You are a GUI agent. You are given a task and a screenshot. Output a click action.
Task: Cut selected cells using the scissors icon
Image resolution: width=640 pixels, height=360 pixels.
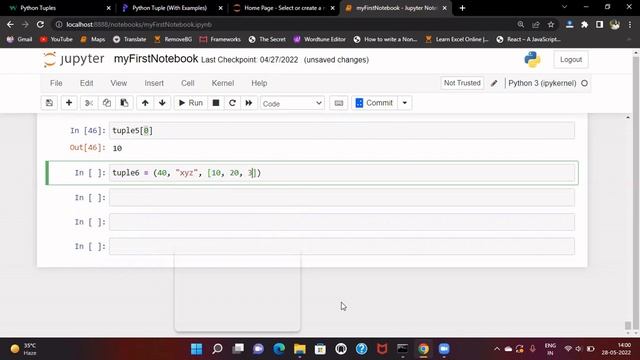89,103
